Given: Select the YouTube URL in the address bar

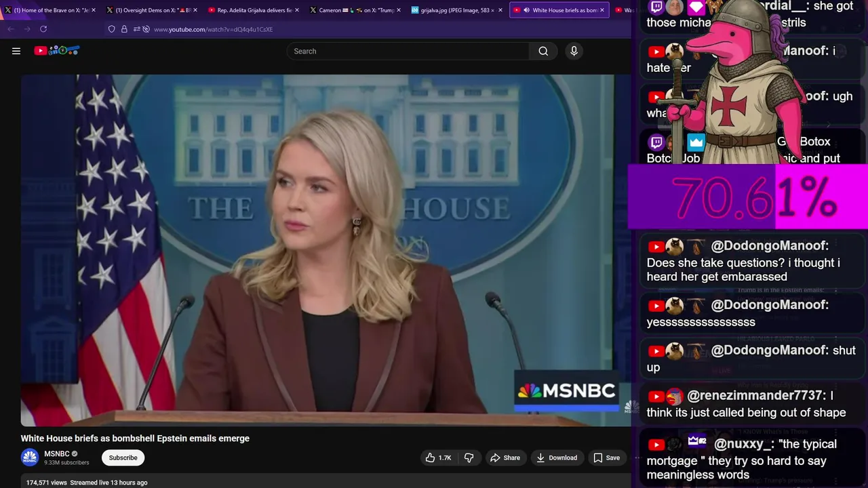Looking at the screenshot, I should coord(213,29).
